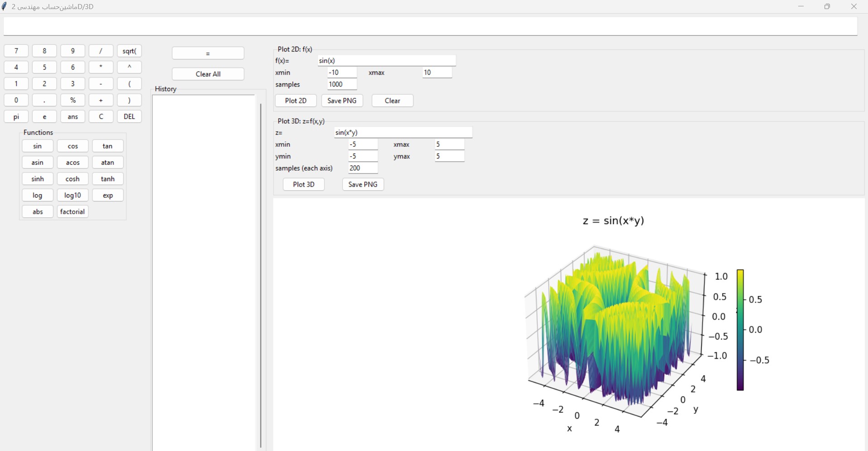This screenshot has width=868, height=451.
Task: Click the 2D samples input field
Action: pos(342,84)
